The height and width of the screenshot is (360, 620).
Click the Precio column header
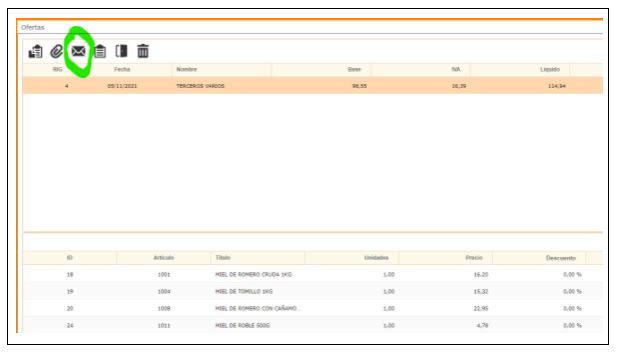click(x=474, y=258)
